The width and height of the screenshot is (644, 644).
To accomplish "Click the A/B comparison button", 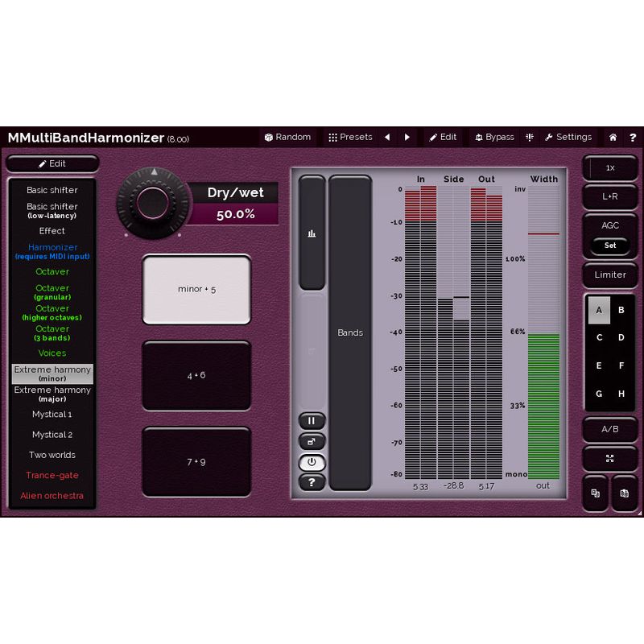I will [x=610, y=429].
